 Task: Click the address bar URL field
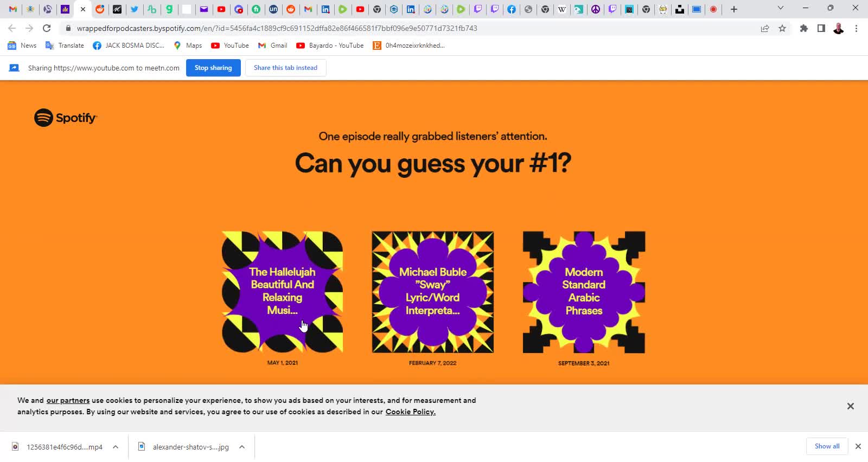tap(412, 28)
